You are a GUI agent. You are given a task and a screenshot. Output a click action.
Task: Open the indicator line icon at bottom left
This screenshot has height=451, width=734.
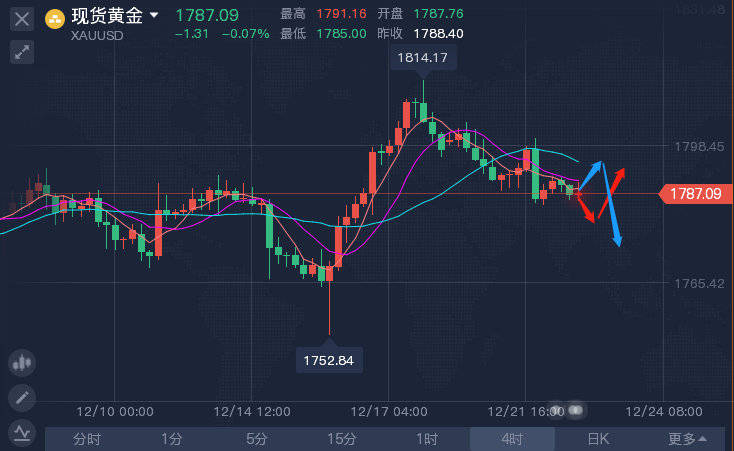(22, 432)
